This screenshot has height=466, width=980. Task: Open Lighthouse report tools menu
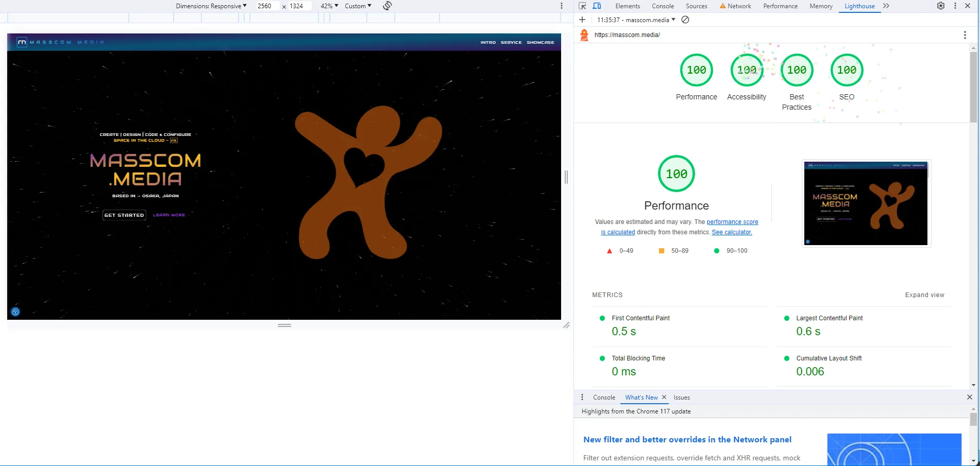(965, 35)
